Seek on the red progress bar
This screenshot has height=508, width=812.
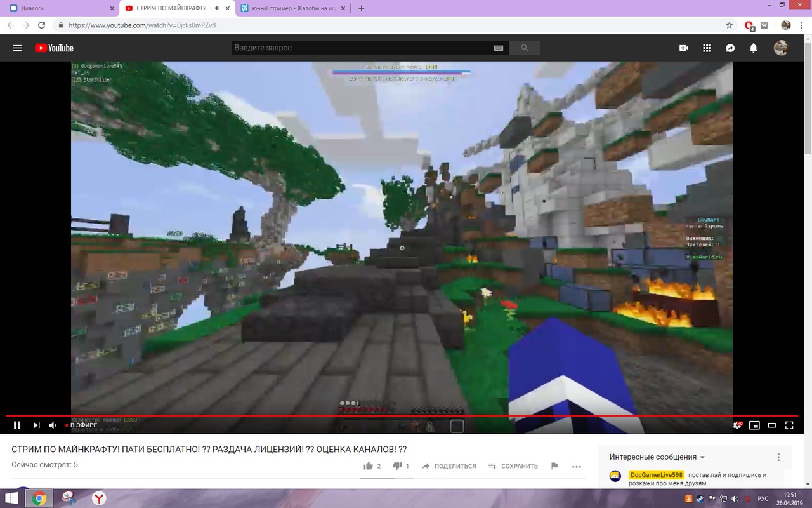(x=402, y=416)
